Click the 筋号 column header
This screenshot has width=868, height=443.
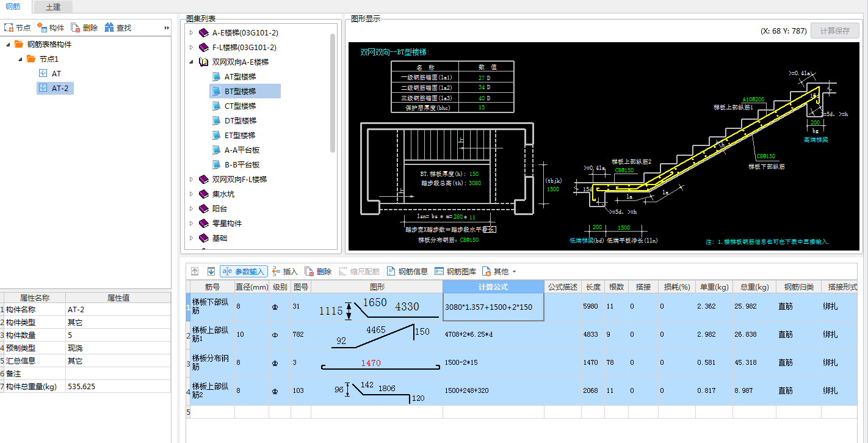coord(212,287)
